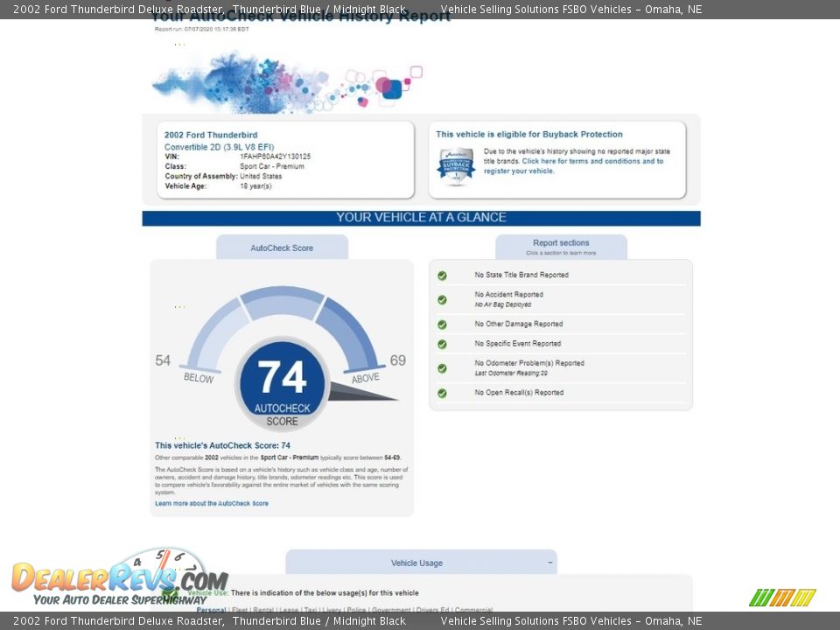
Task: Click the Country of Assembly value United States
Action: tap(261, 176)
